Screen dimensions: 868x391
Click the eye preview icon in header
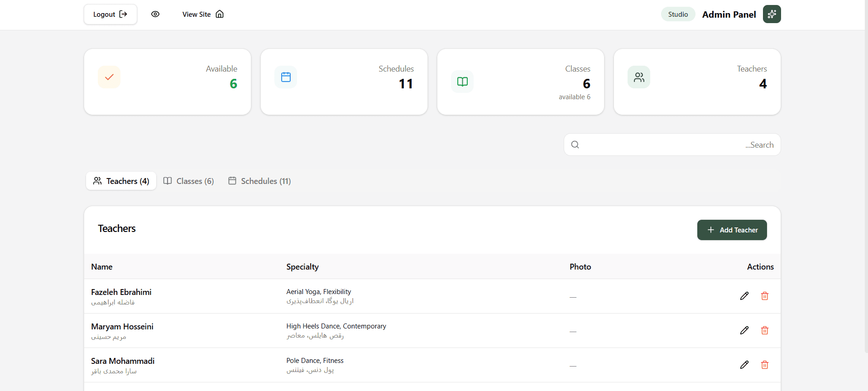155,14
